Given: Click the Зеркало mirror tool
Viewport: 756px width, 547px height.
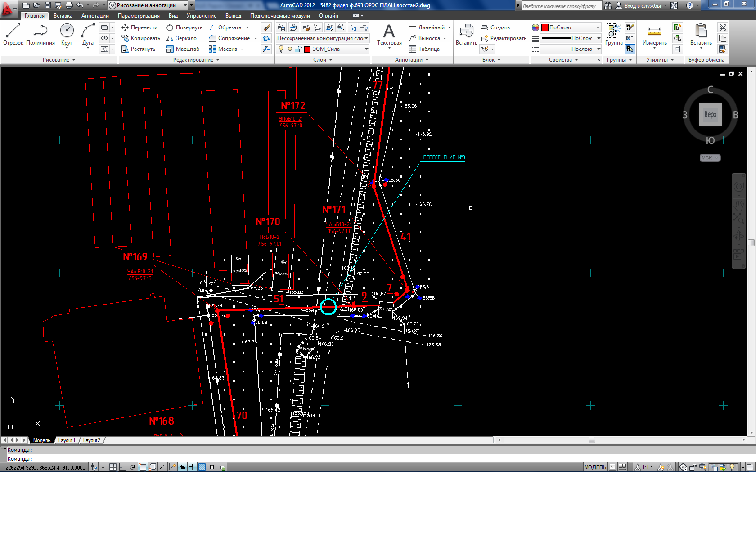Looking at the screenshot, I should (181, 38).
